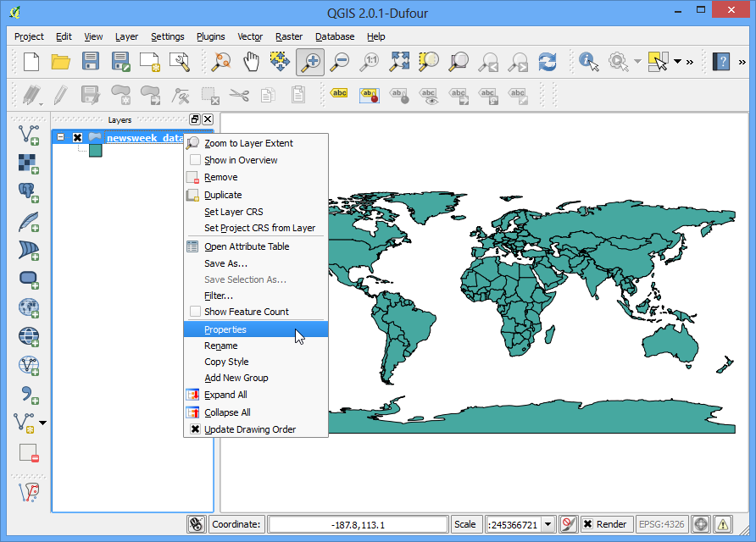
Task: Click the Refresh map icon
Action: pyautogui.click(x=548, y=61)
